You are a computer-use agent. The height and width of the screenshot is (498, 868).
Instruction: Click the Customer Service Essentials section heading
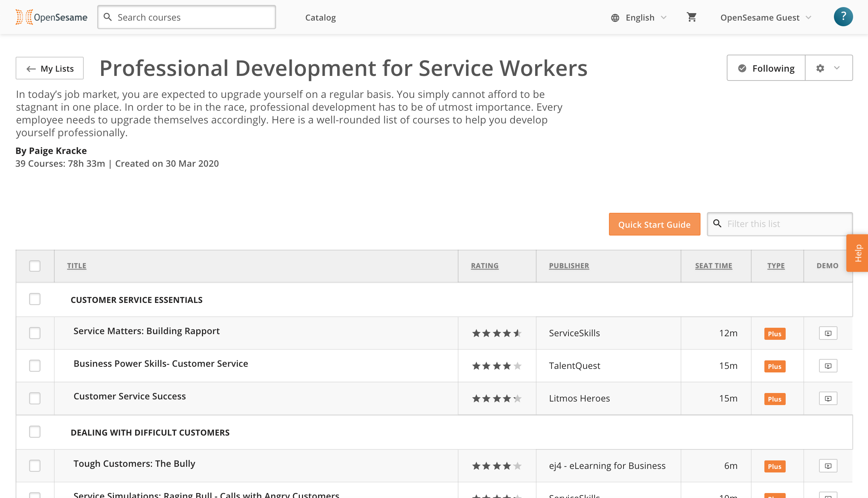click(137, 300)
